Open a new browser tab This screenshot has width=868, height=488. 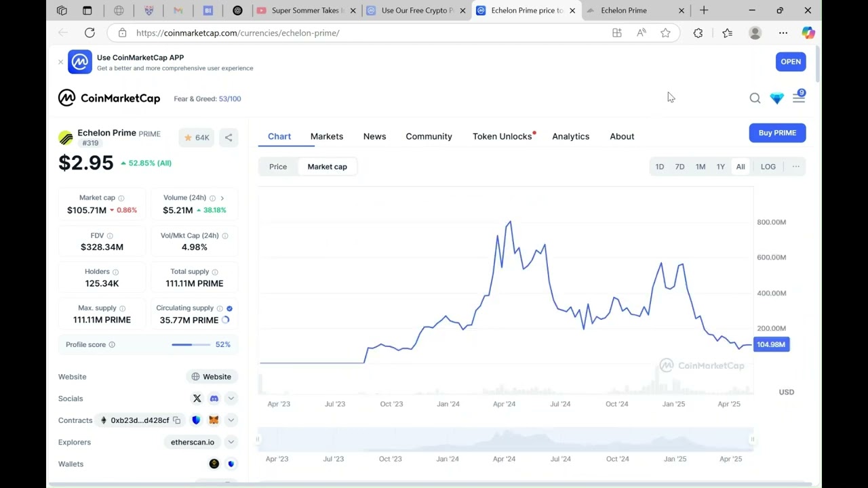pyautogui.click(x=704, y=10)
